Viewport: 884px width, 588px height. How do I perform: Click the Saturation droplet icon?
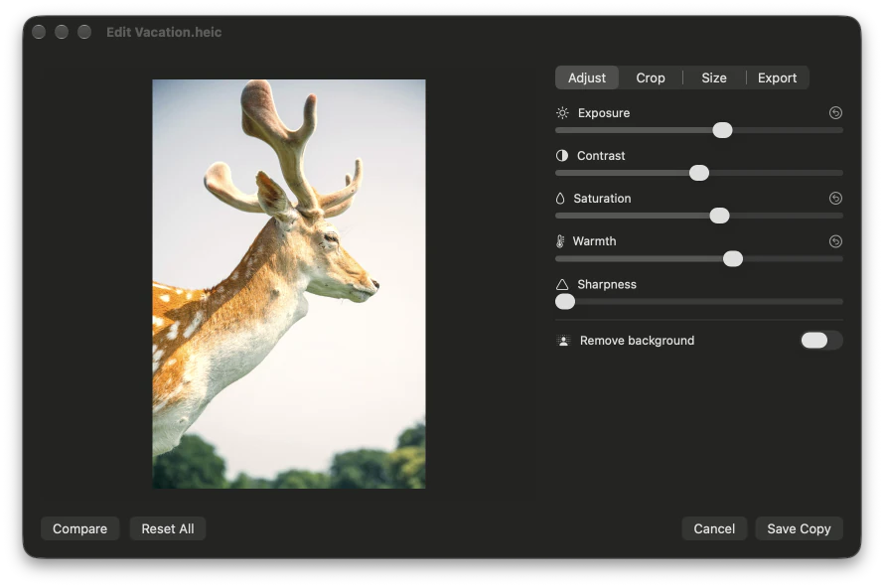click(x=560, y=199)
